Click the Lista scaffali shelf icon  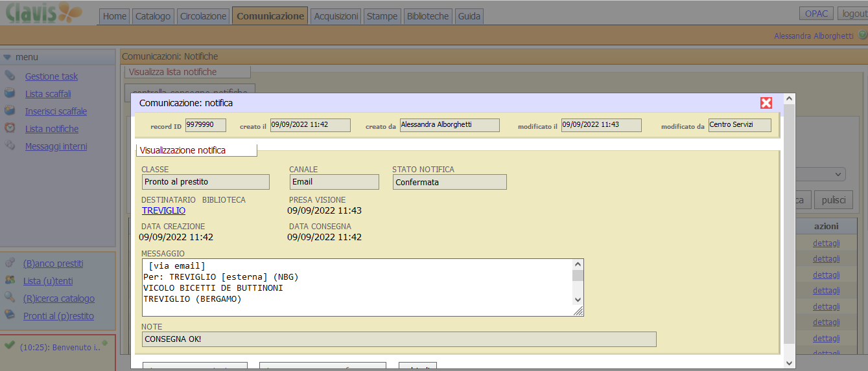(x=10, y=93)
